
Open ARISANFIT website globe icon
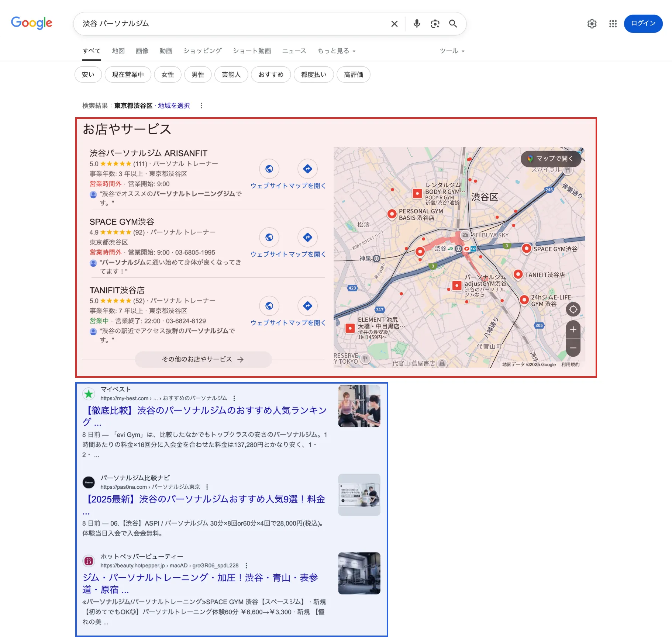pyautogui.click(x=269, y=169)
